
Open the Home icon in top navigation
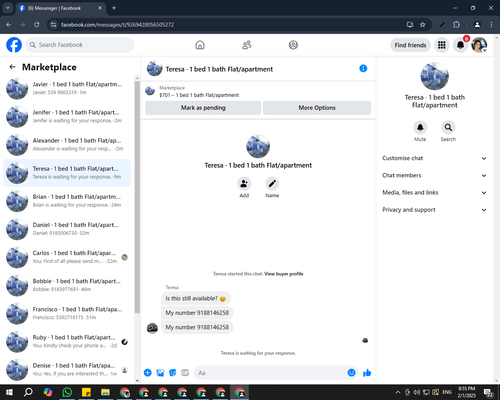[200, 45]
